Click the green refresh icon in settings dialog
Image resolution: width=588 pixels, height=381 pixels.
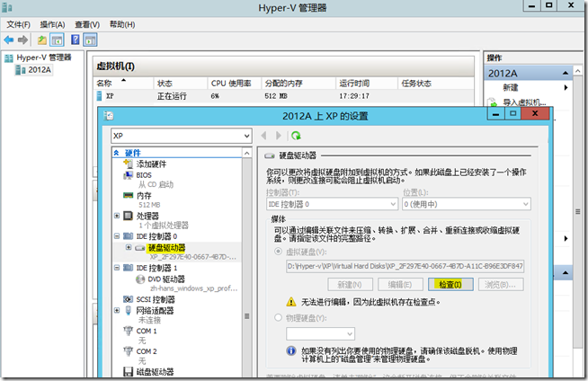click(x=296, y=136)
